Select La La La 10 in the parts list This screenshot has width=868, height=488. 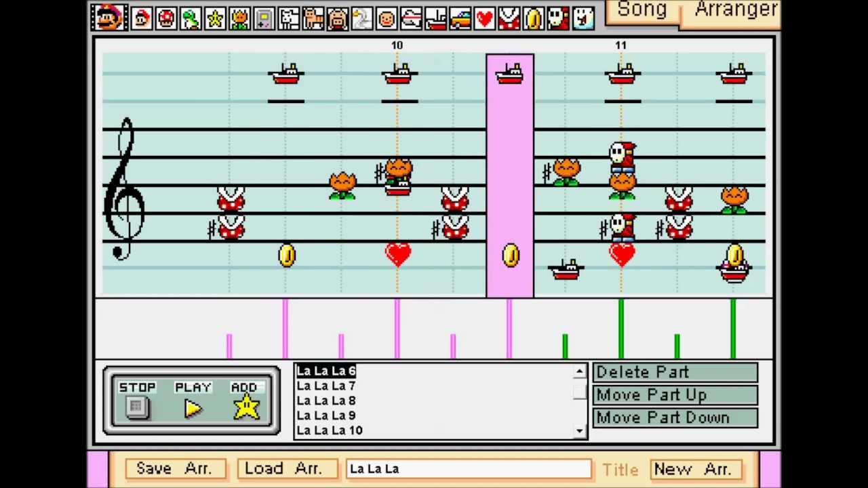point(330,430)
